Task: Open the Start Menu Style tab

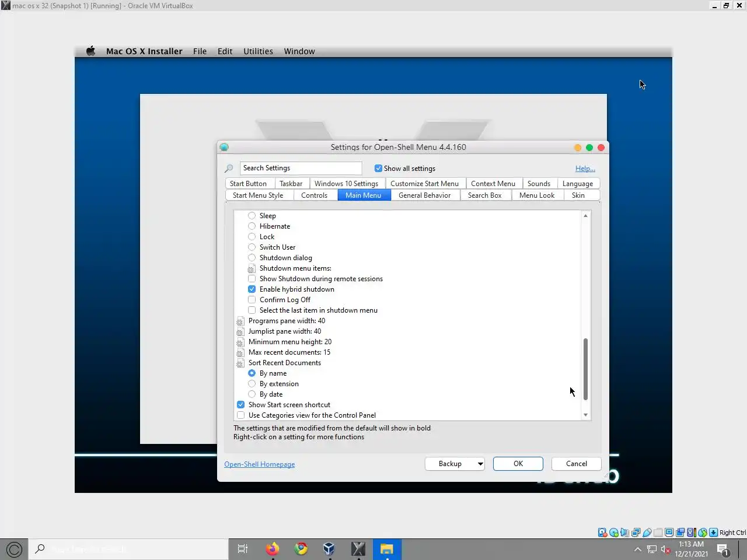Action: (258, 195)
